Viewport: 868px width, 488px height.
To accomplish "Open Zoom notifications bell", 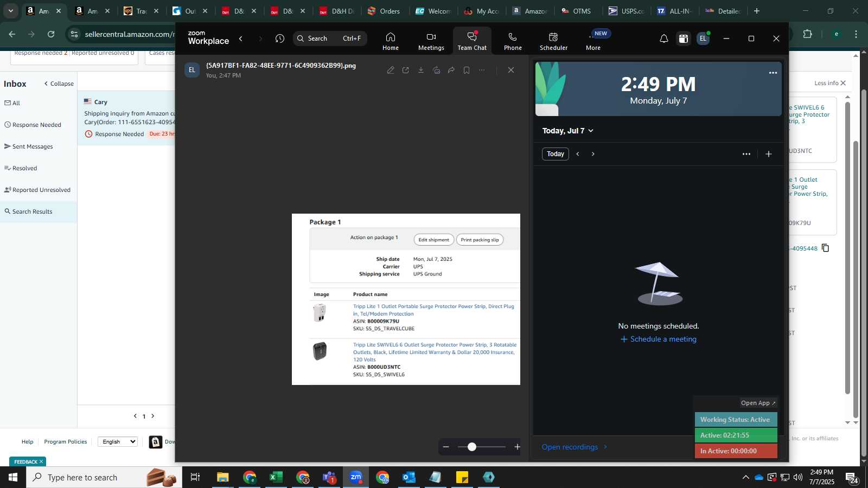I will (x=663, y=38).
